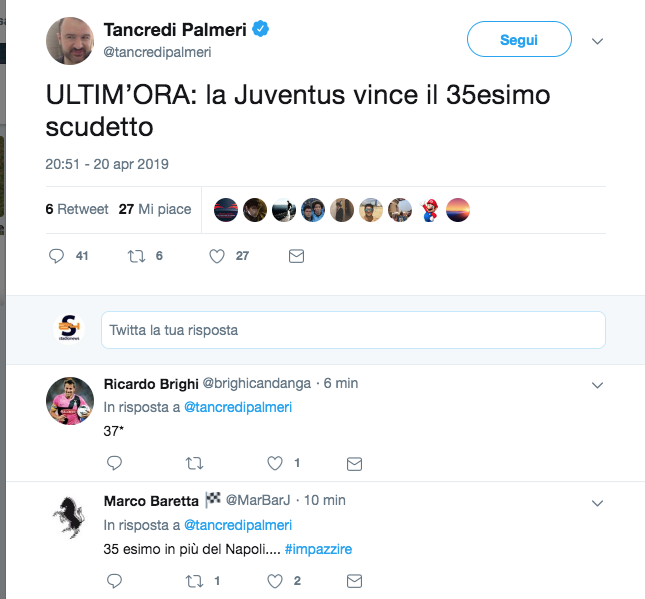This screenshot has width=645, height=599.
Task: Expand options for Marco Baretta's reply
Action: [x=598, y=500]
